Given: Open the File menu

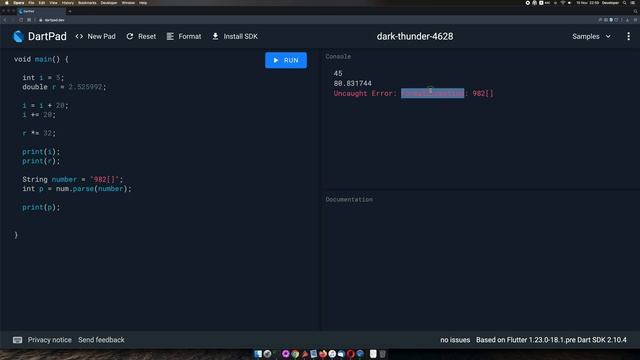Looking at the screenshot, I should [31, 3].
